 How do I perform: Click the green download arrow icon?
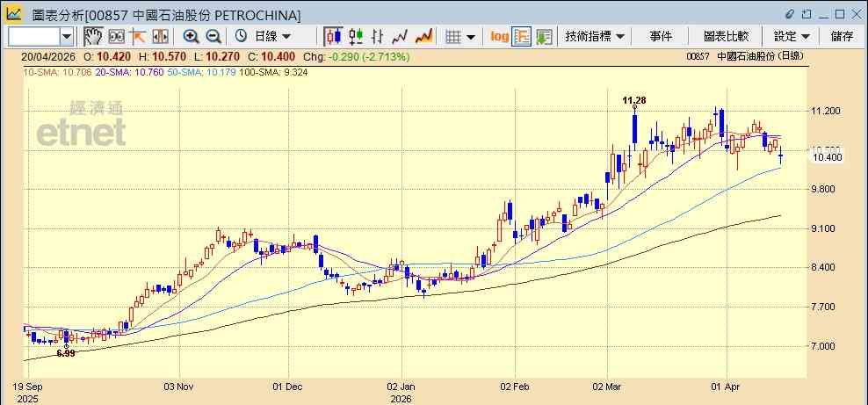(x=544, y=37)
